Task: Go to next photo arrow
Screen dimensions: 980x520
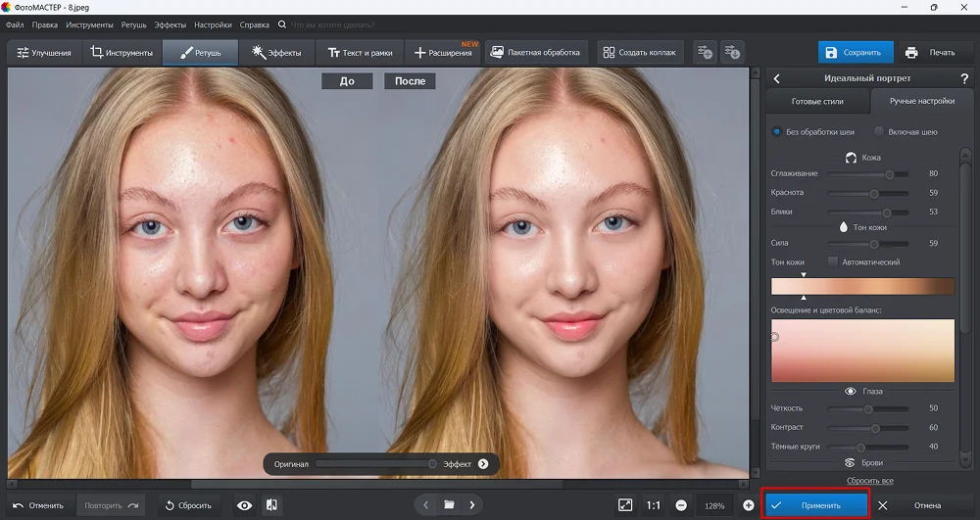Action: pos(472,505)
